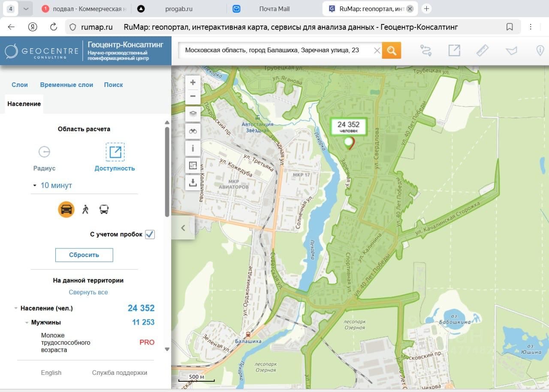Choose the Радиус calculation area option

coord(44,157)
